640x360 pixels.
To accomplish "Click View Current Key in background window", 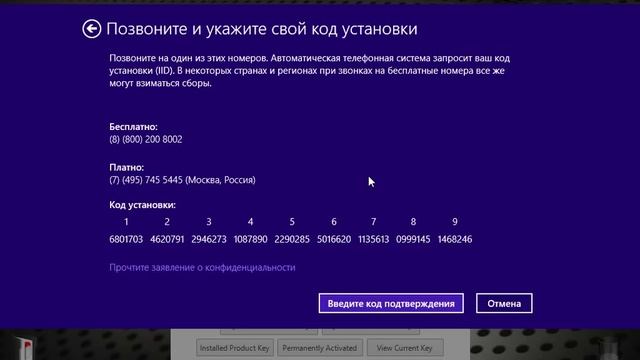I will 404,348.
